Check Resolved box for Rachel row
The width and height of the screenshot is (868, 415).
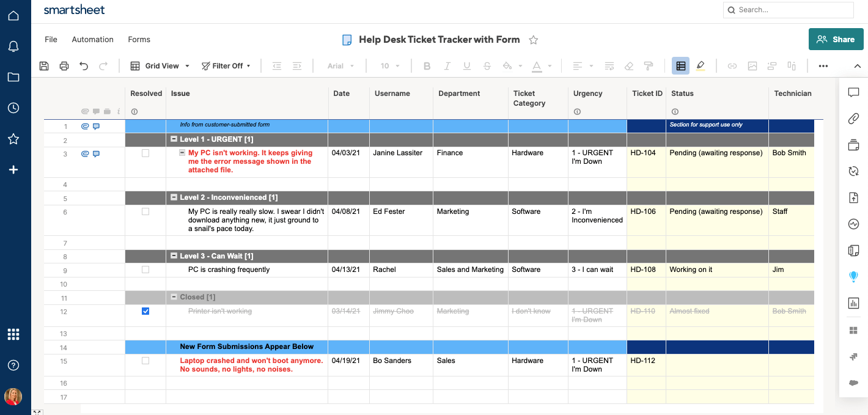(145, 270)
